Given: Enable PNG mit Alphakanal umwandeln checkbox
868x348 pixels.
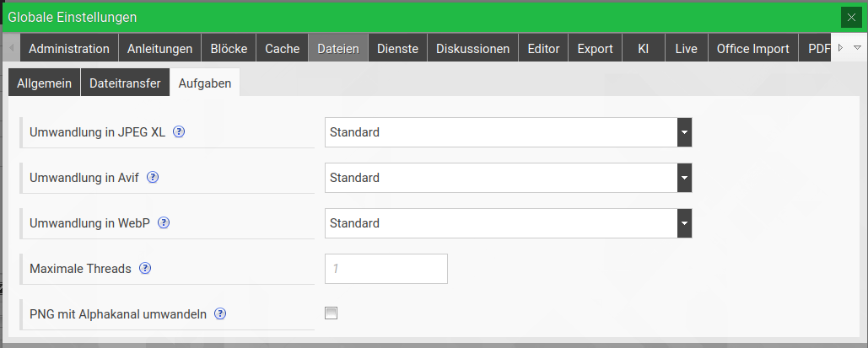Looking at the screenshot, I should coord(332,313).
